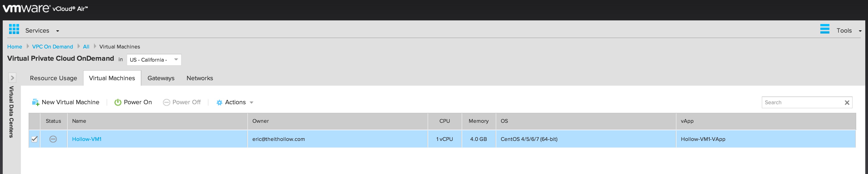Expand the Actions dropdown arrow
The width and height of the screenshot is (868, 174).
[x=251, y=103]
